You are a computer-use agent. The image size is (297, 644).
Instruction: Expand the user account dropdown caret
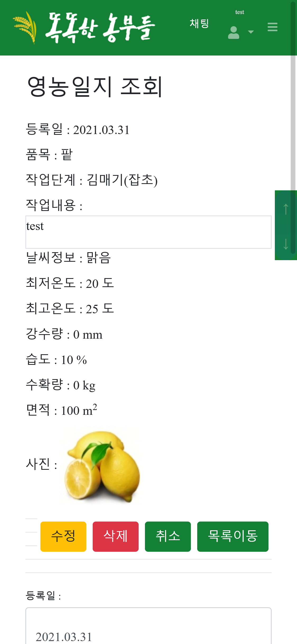click(251, 32)
